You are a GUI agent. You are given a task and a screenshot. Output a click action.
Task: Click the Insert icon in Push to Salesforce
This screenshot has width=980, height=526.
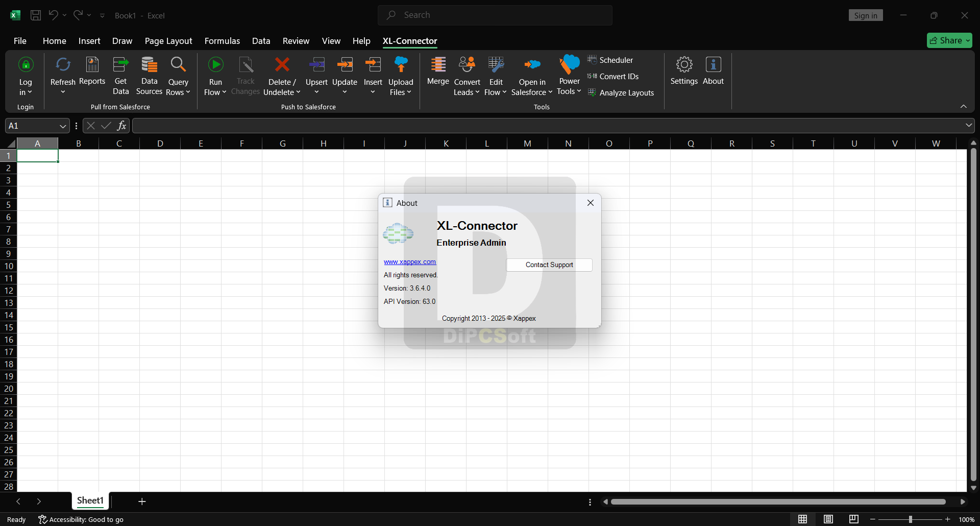373,65
